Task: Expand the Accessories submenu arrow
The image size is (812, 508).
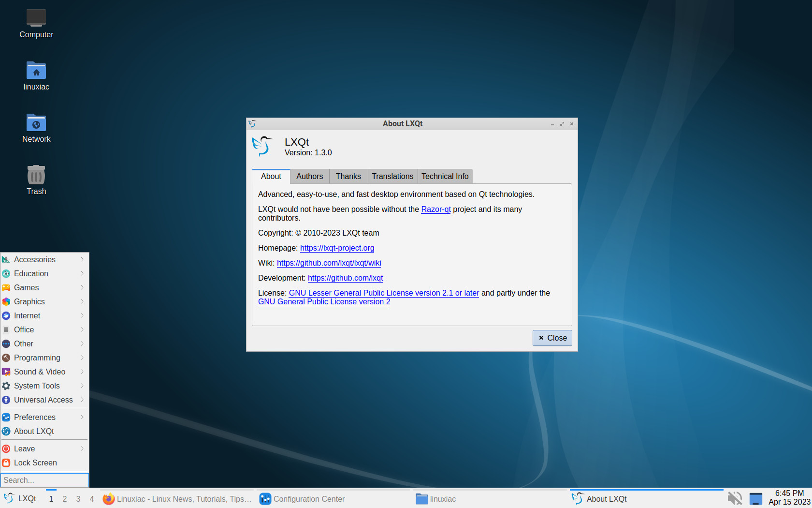Action: [82, 260]
